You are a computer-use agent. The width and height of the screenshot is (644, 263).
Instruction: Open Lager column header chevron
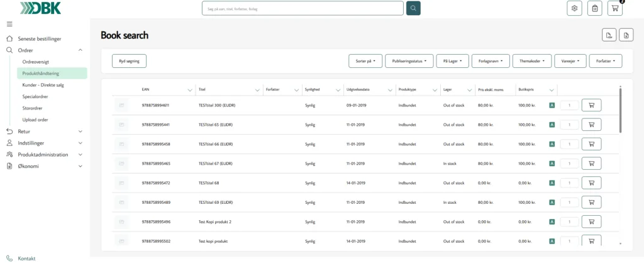[x=469, y=90]
